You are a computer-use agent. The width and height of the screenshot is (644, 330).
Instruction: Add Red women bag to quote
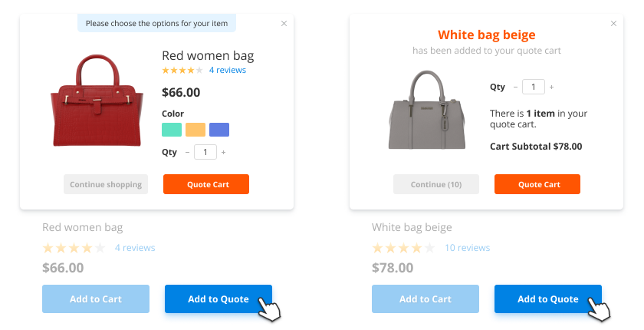[x=218, y=299]
